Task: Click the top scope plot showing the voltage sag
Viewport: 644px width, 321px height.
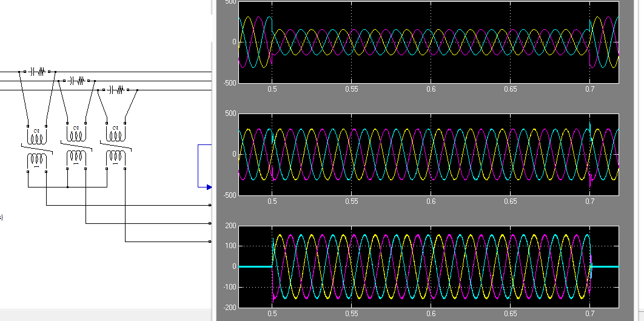Action: point(428,42)
